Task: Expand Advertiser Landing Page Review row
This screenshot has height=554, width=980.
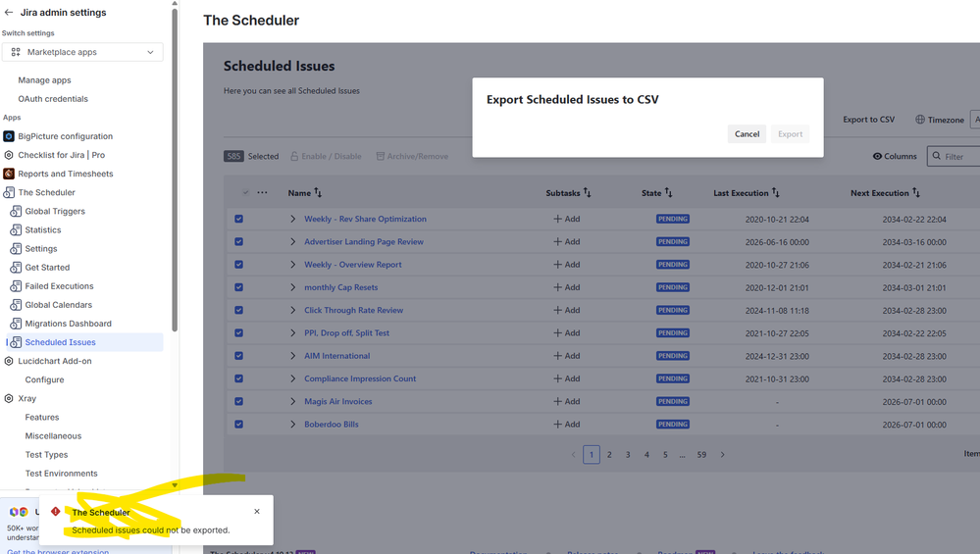Action: click(292, 242)
